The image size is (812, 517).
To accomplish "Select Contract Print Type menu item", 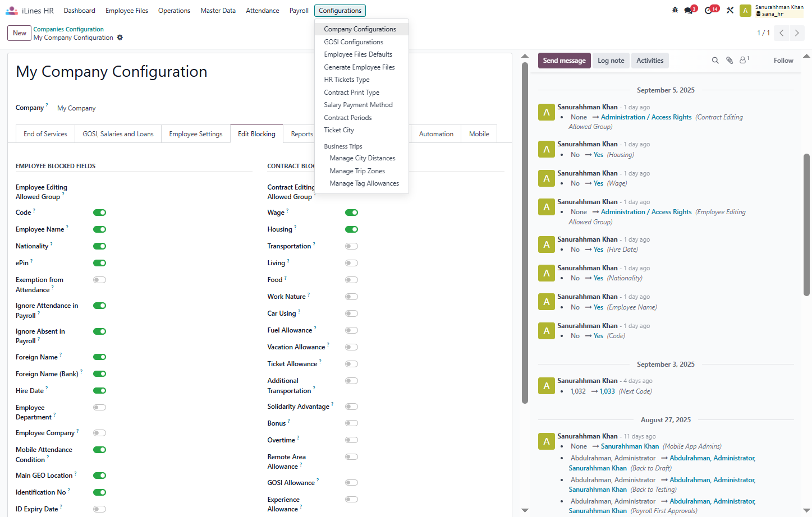I will 361,93.
